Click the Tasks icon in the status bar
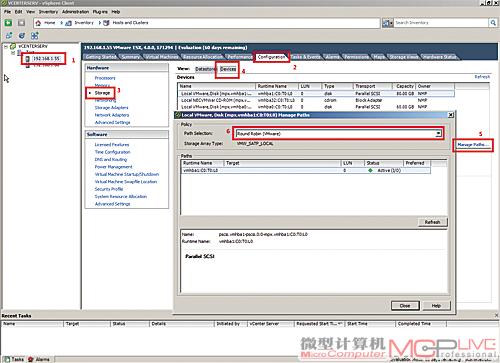 tap(7, 359)
